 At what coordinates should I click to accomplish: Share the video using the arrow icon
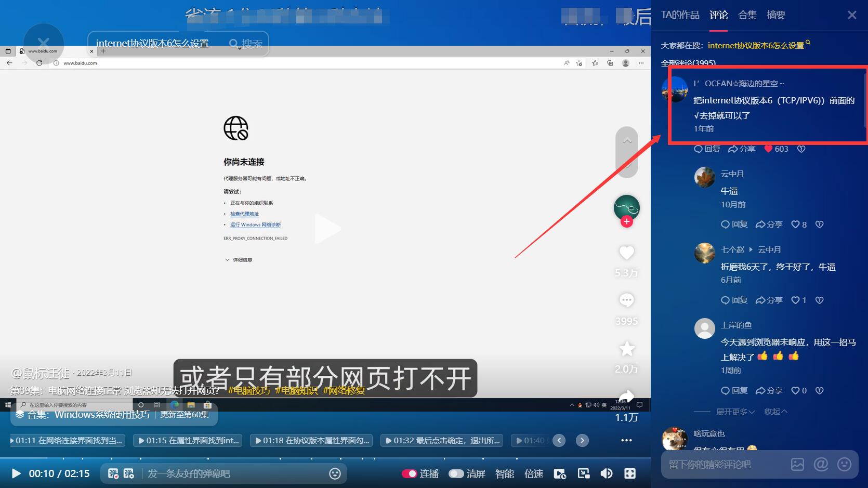[627, 397]
